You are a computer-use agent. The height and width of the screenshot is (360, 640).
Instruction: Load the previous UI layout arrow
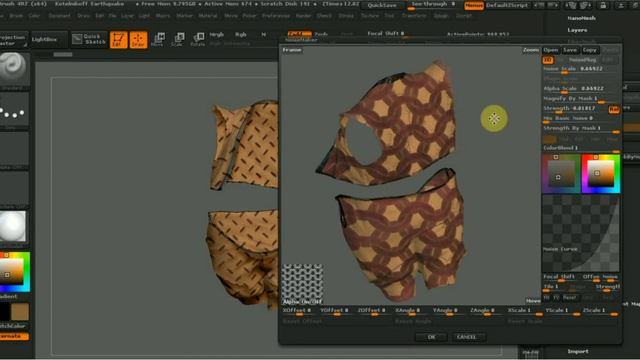coord(539,5)
